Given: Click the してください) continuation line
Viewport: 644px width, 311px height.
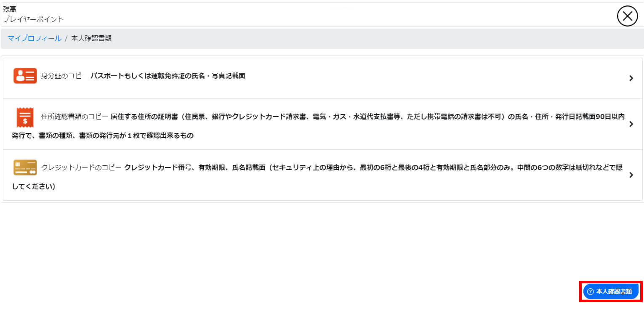Looking at the screenshot, I should [34, 186].
